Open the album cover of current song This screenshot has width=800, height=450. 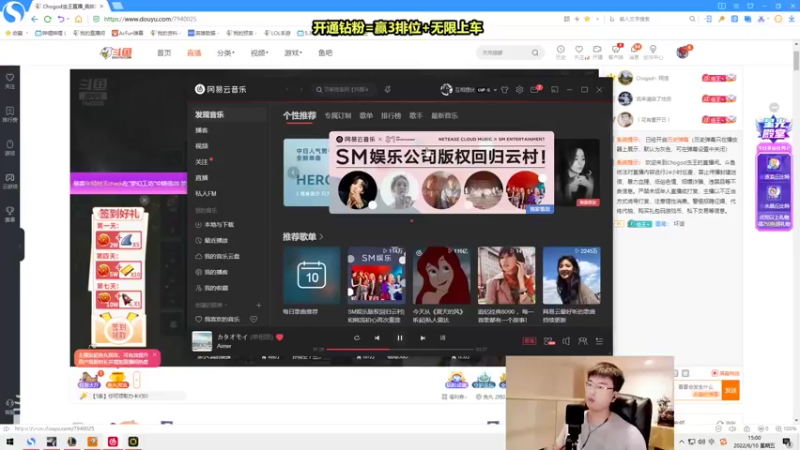(x=202, y=341)
